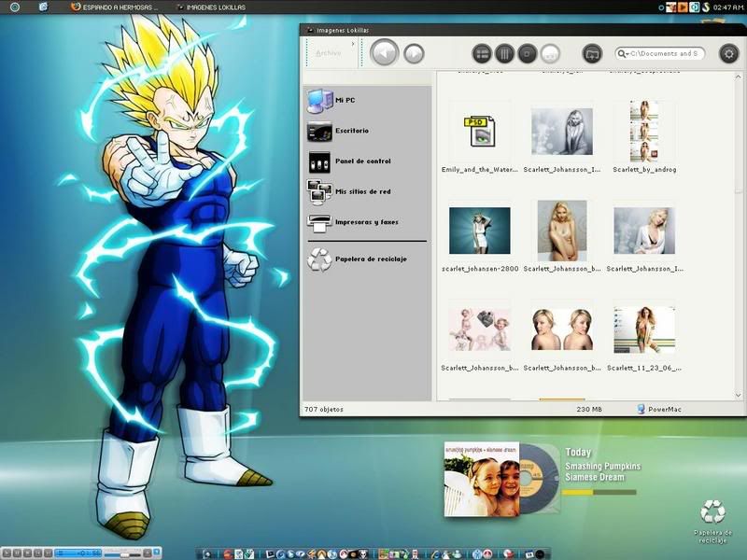Click 707 objetos in status bar

[324, 409]
